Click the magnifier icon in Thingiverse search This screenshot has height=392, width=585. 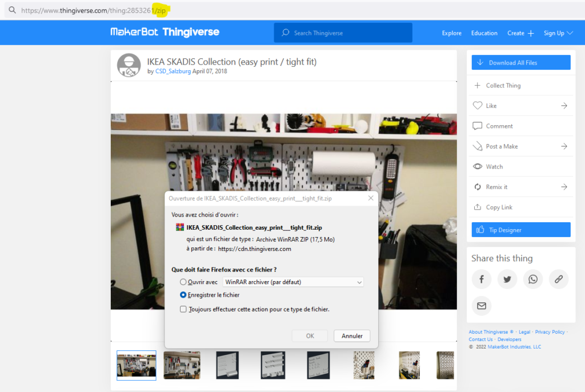[286, 33]
